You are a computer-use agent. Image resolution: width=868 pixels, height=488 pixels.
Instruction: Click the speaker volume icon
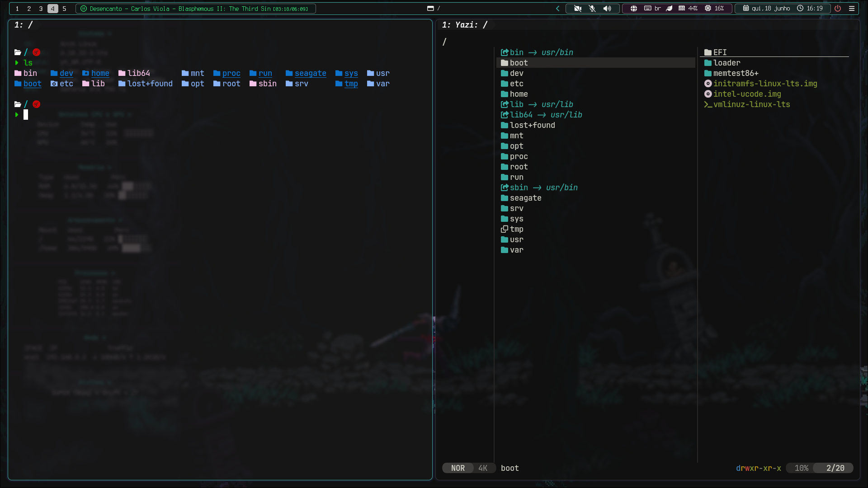click(x=607, y=9)
